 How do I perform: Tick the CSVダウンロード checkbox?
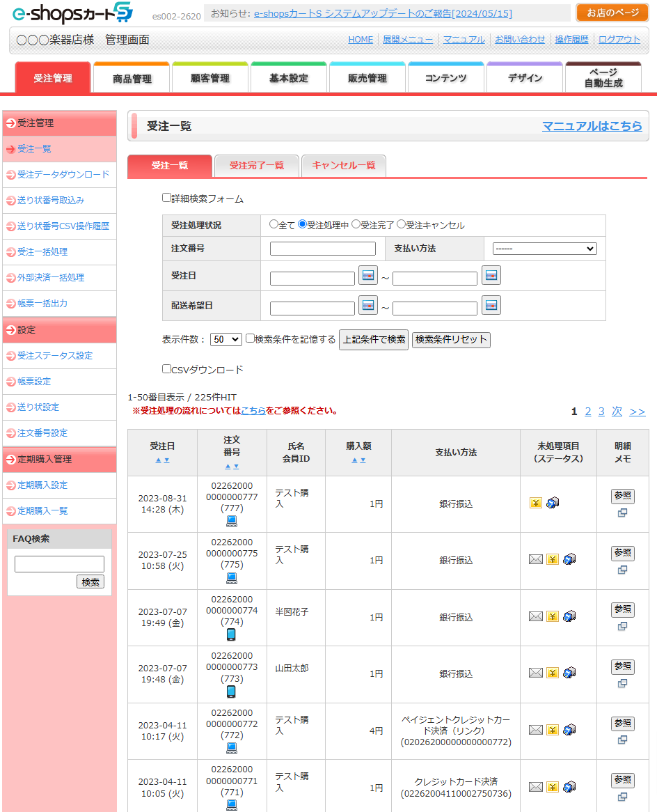point(166,369)
